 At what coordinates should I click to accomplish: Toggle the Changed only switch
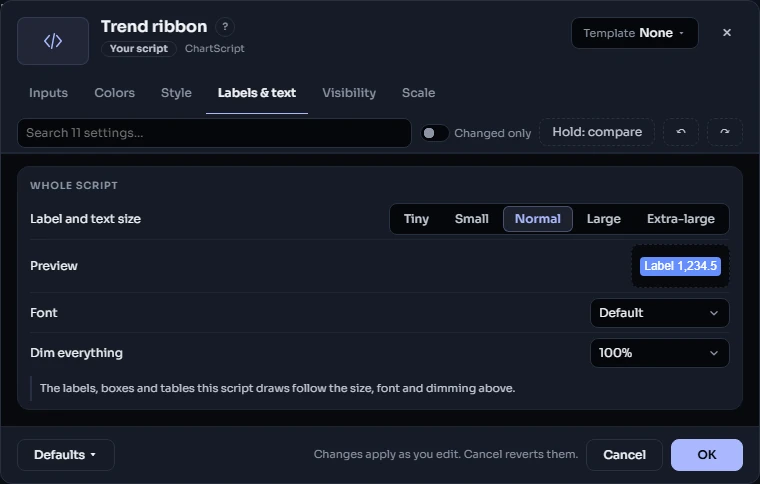[x=435, y=133]
